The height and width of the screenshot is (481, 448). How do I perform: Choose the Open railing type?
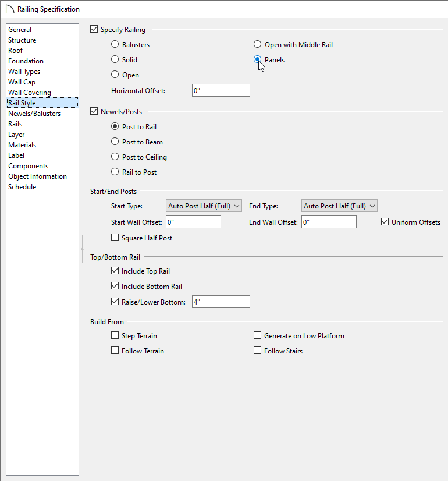point(115,74)
